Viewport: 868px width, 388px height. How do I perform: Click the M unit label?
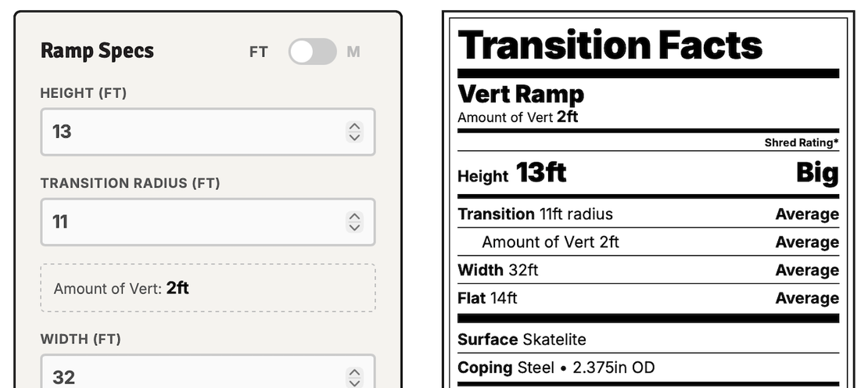point(353,52)
